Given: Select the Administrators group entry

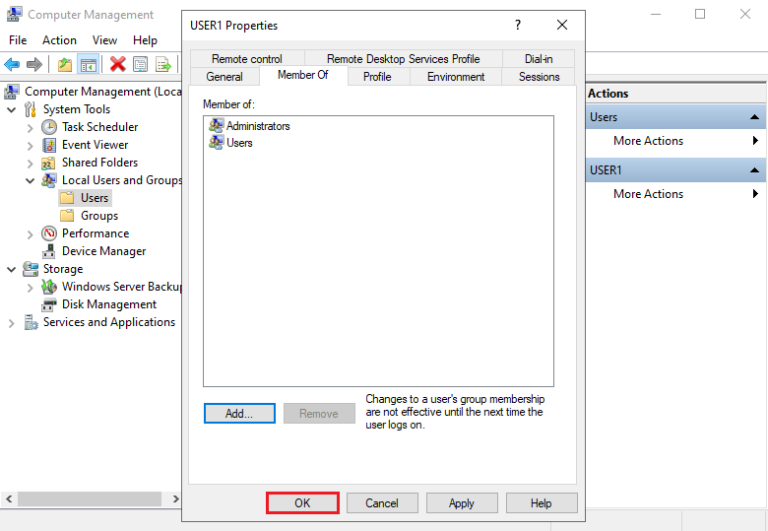Looking at the screenshot, I should pos(257,126).
